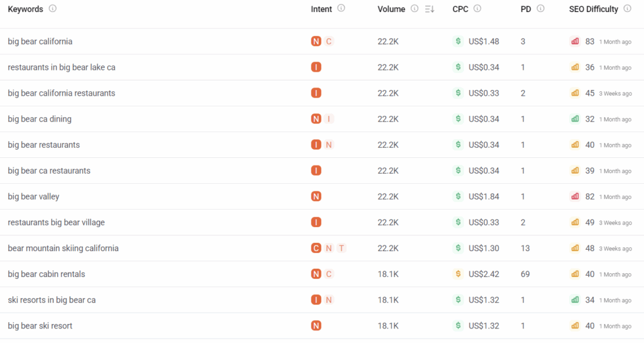This screenshot has width=644, height=343.
Task: Click the dollar icon in big bear cabin rentals row
Action: pyautogui.click(x=458, y=274)
